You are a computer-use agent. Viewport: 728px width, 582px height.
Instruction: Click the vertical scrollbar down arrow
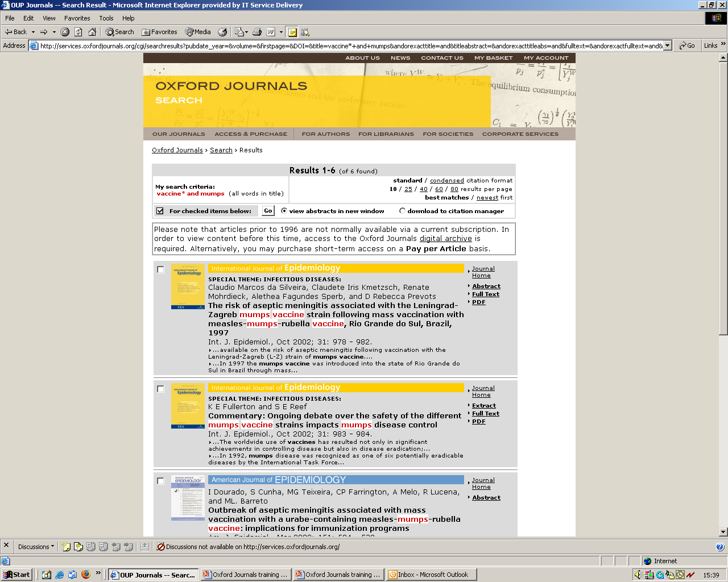point(723,532)
